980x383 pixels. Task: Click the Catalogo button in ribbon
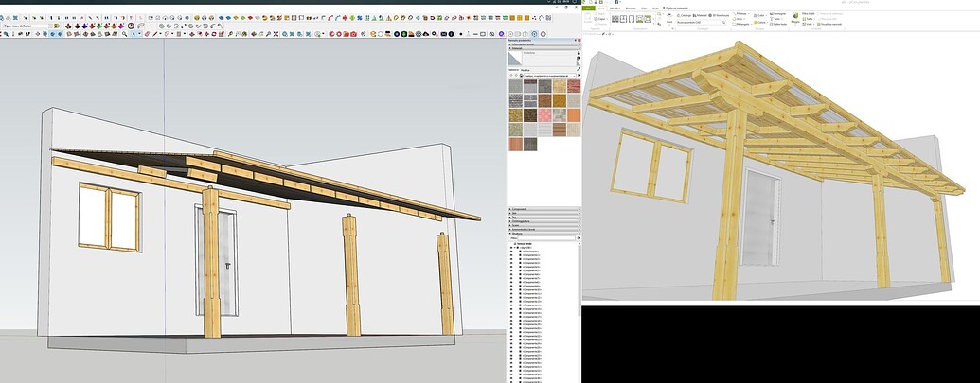[x=685, y=15]
